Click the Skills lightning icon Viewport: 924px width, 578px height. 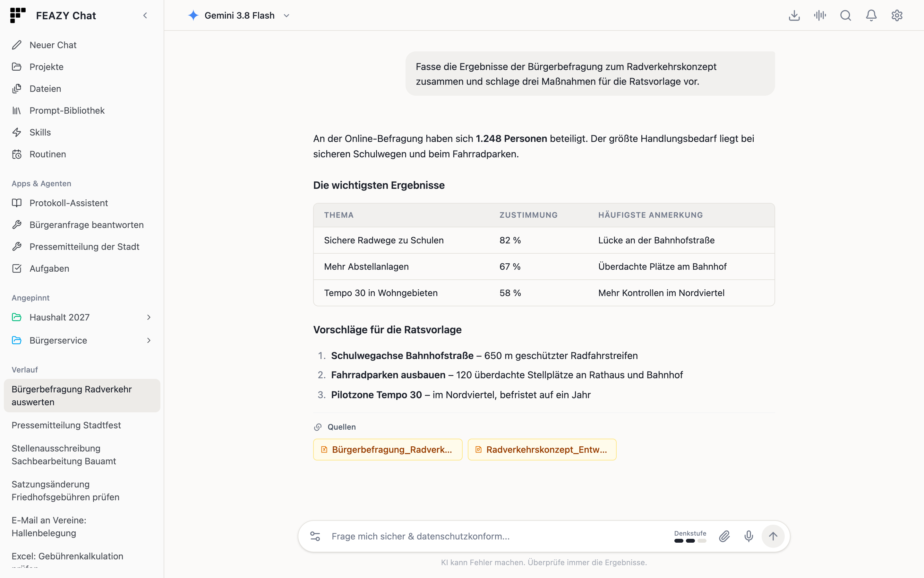click(x=17, y=132)
